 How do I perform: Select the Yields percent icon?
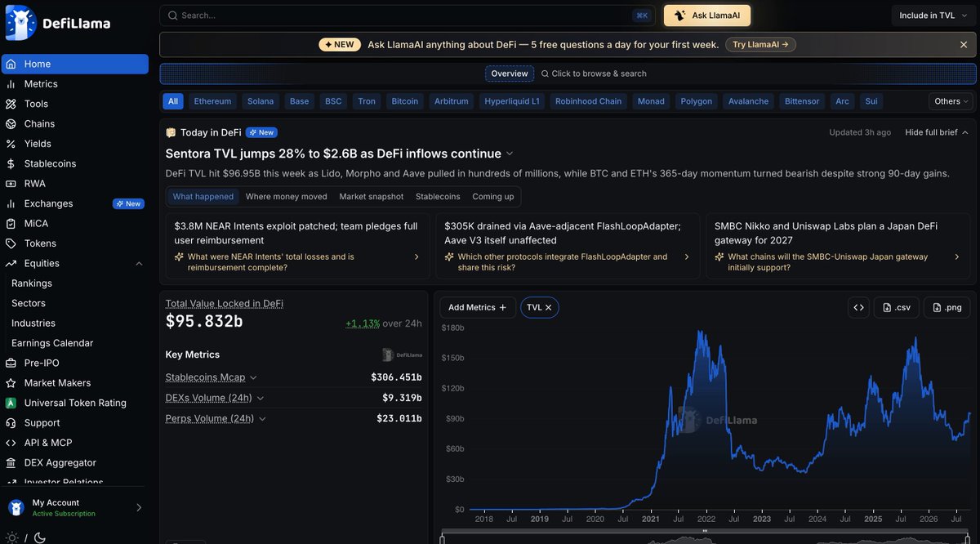(x=11, y=144)
